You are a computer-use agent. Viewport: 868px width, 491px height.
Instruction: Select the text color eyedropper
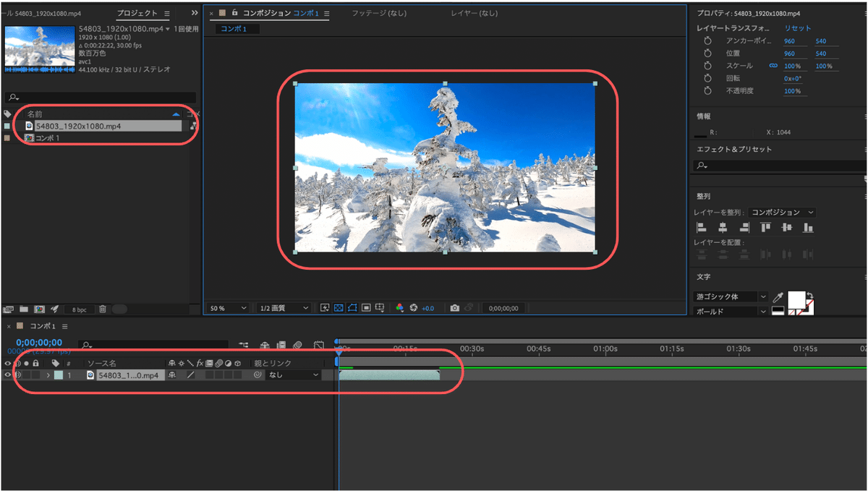pyautogui.click(x=778, y=297)
